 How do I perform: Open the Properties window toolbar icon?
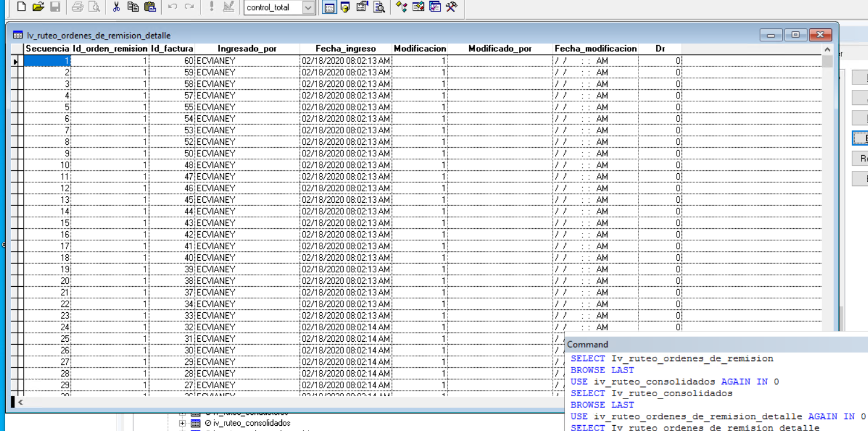click(x=362, y=7)
